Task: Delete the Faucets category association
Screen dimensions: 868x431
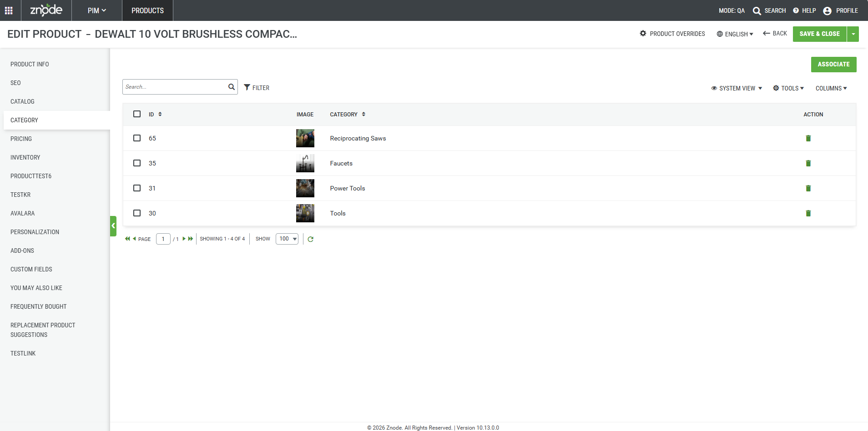Action: point(808,163)
